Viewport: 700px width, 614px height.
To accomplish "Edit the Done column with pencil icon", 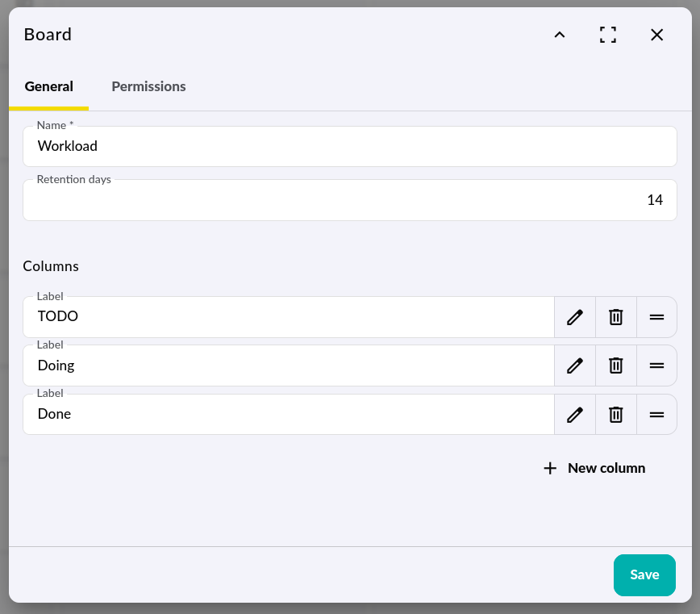I will click(x=574, y=415).
